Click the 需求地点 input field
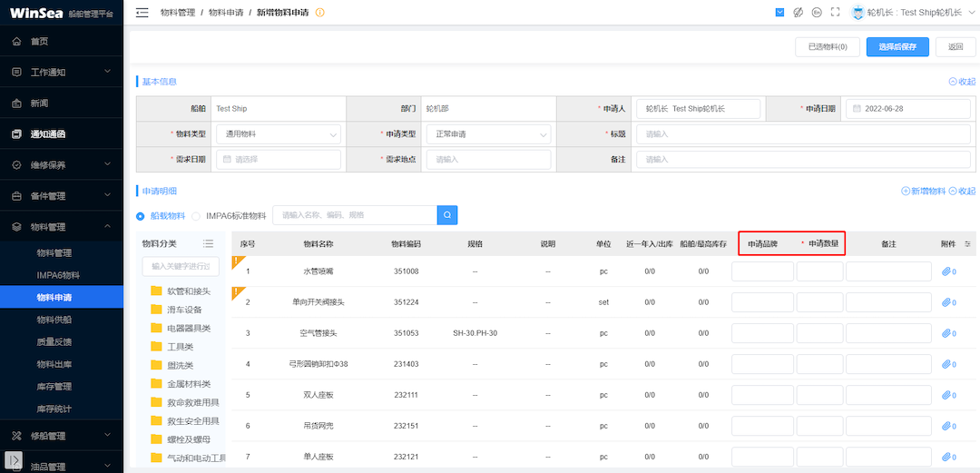 489,160
